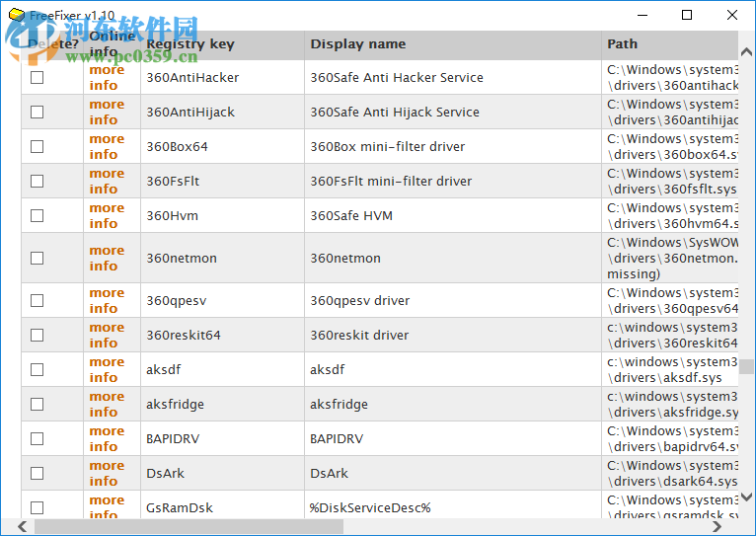Open more info for 360qpesv
This screenshot has height=536, width=756.
[x=107, y=301]
